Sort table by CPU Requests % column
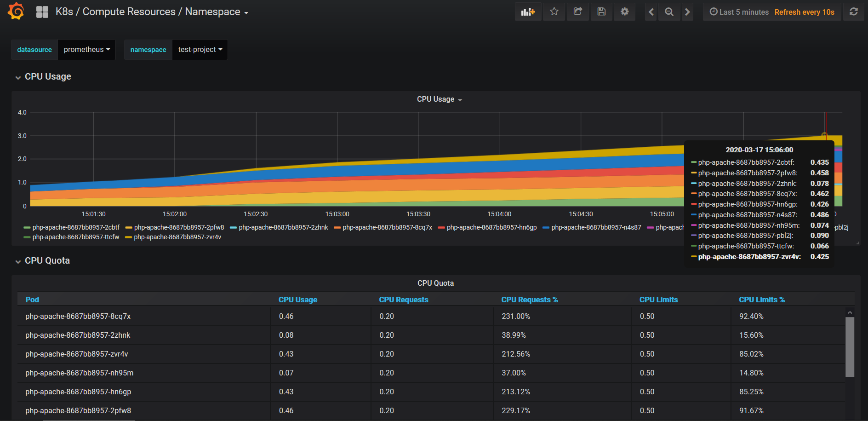Image resolution: width=868 pixels, height=421 pixels. pyautogui.click(x=529, y=300)
